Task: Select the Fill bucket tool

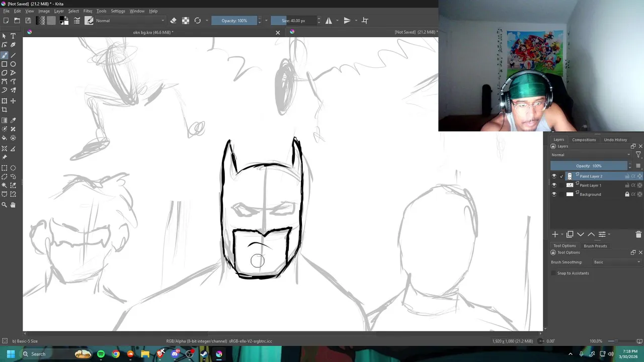Action: [5, 138]
